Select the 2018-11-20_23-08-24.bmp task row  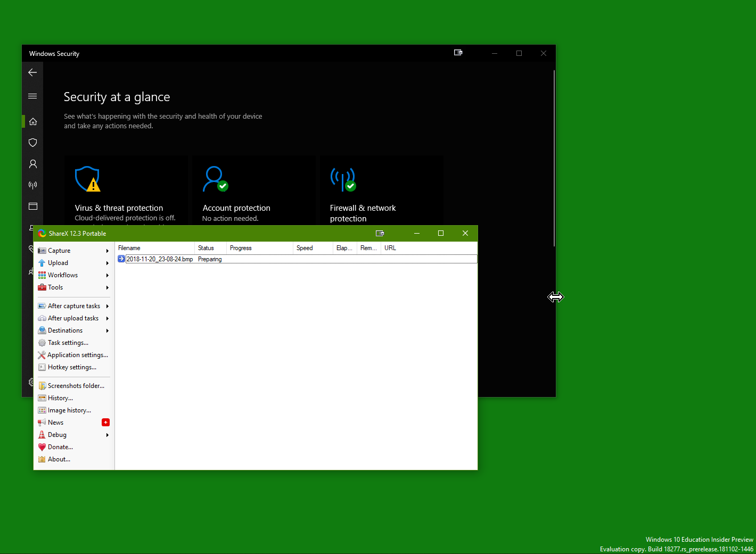coord(159,259)
